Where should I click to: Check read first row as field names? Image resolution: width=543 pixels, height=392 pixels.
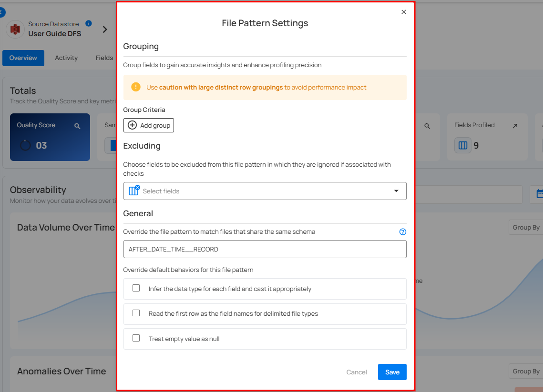[x=136, y=313]
